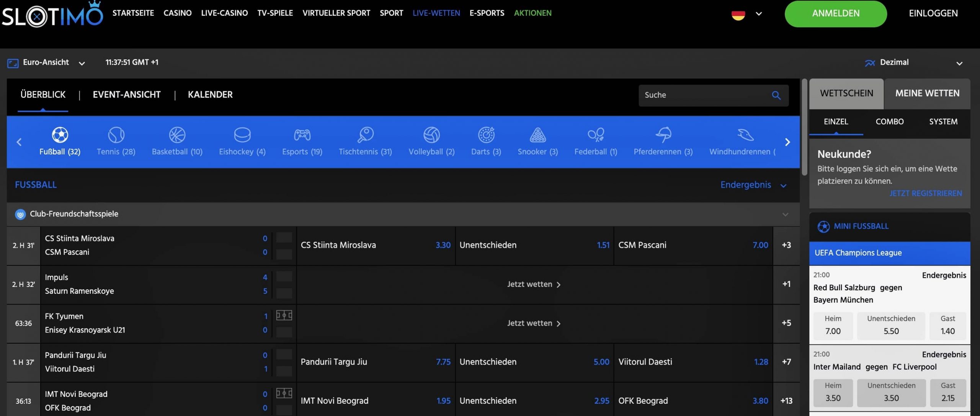980x416 pixels.
Task: Open the E-Sports menu item
Action: 487,13
